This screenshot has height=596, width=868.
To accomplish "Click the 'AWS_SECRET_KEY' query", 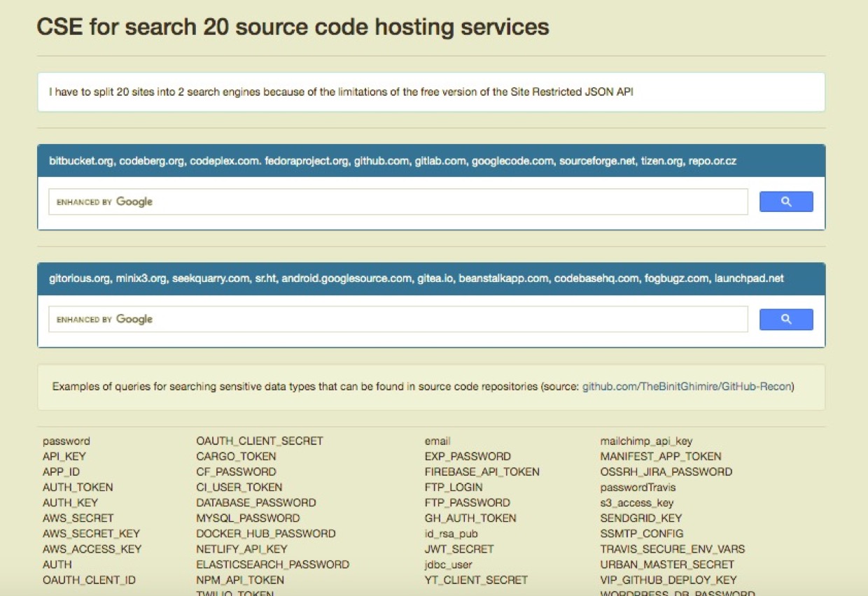I will click(91, 533).
